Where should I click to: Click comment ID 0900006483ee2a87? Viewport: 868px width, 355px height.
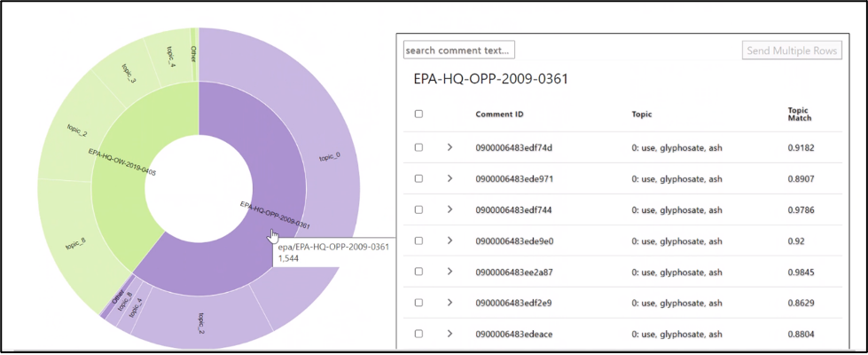(x=514, y=272)
